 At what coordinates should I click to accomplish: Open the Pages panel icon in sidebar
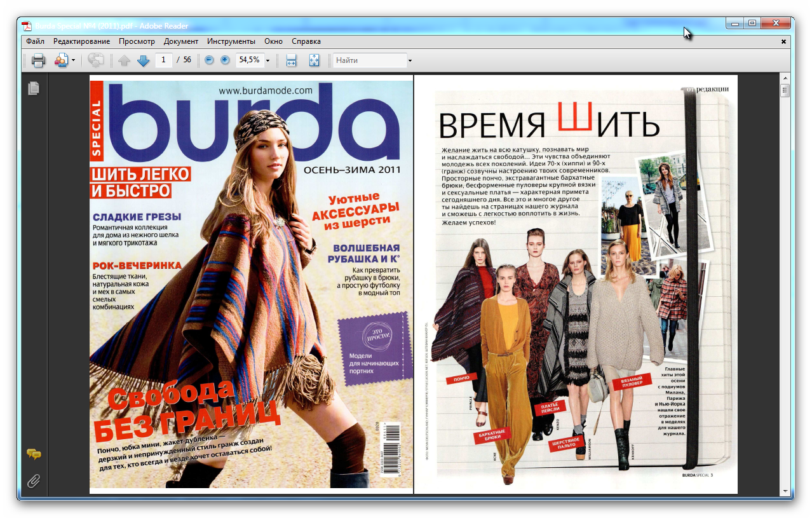[x=34, y=88]
